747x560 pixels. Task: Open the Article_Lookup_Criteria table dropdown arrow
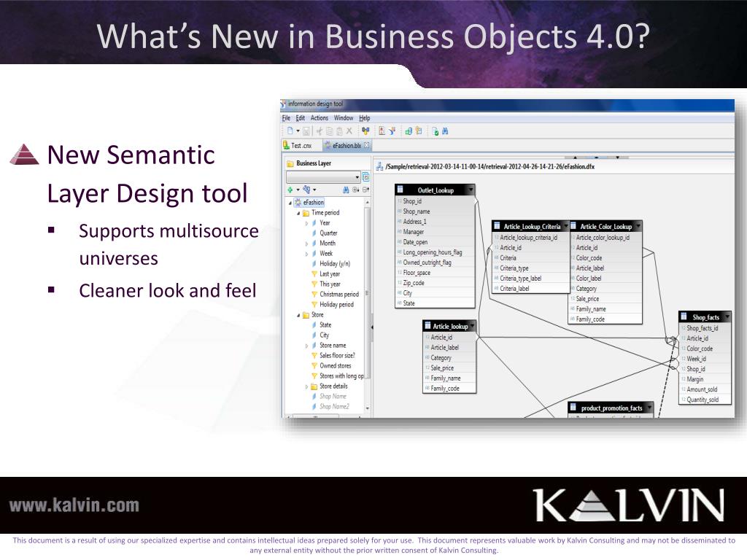[x=566, y=226]
